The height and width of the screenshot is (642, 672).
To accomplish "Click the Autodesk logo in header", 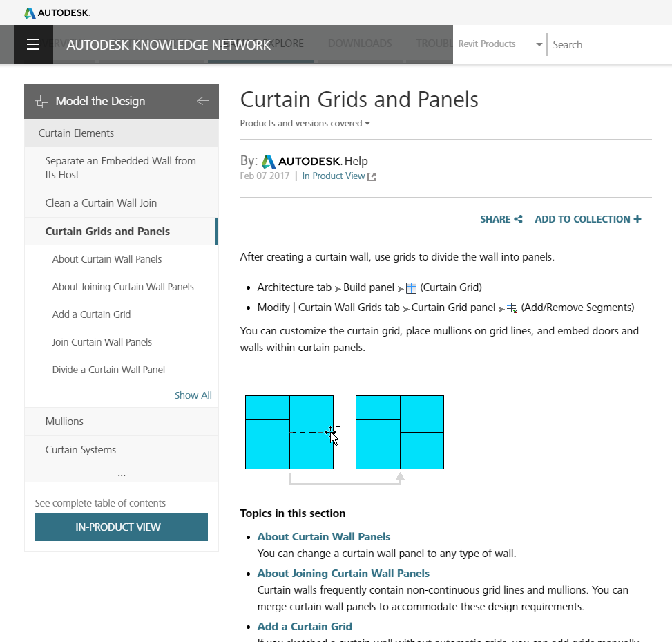I will point(57,12).
